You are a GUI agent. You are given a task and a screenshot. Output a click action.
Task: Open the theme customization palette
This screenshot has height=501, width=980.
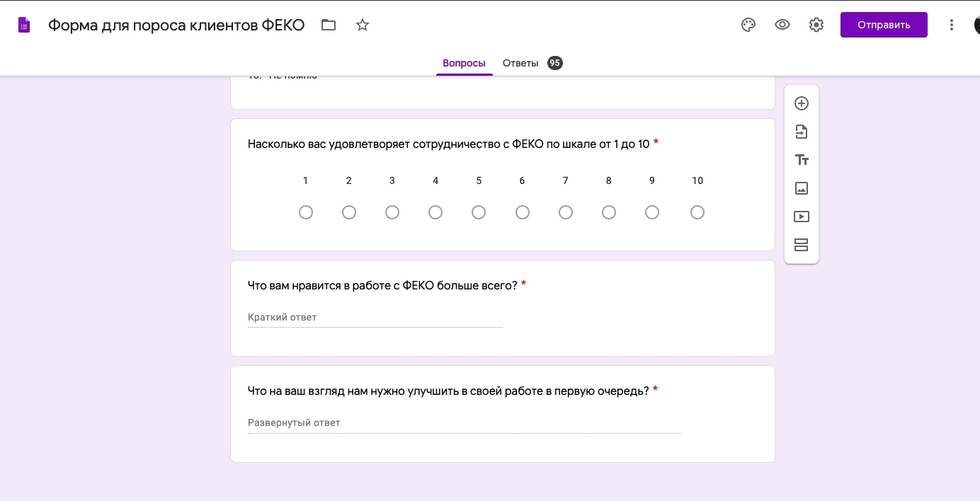748,25
